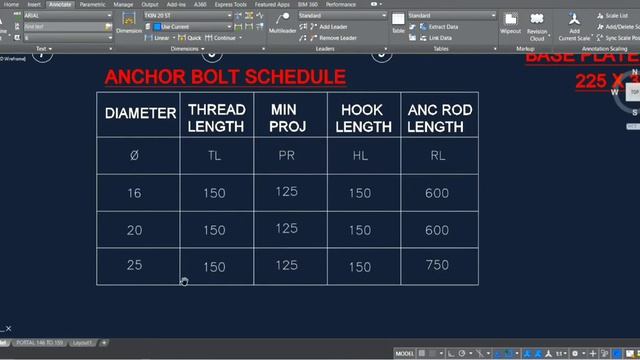This screenshot has height=360, width=640.
Task: Open the Linear dimension dropdown arrow
Action: [173, 38]
